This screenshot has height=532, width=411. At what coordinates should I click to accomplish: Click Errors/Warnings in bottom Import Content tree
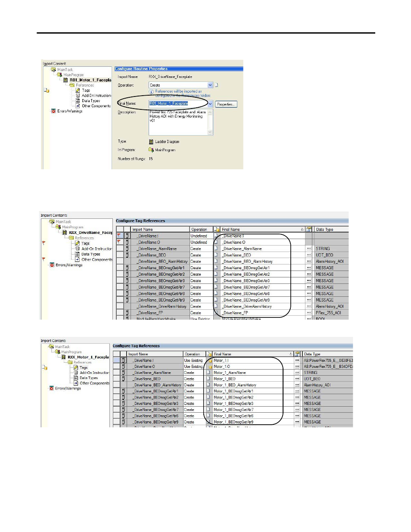point(68,389)
